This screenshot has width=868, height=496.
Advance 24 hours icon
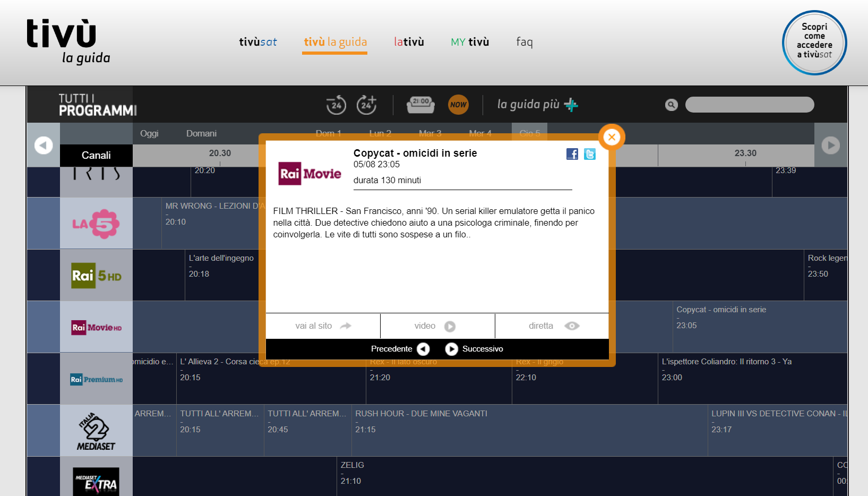pos(366,105)
